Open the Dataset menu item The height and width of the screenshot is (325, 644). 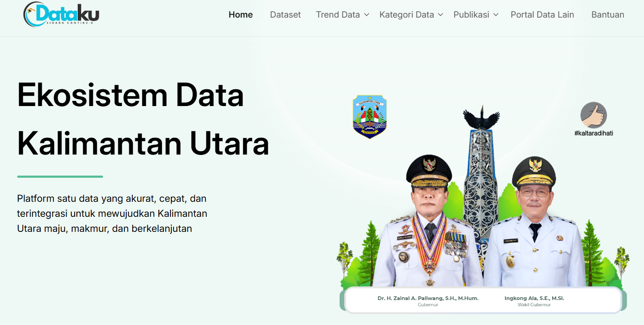point(285,15)
